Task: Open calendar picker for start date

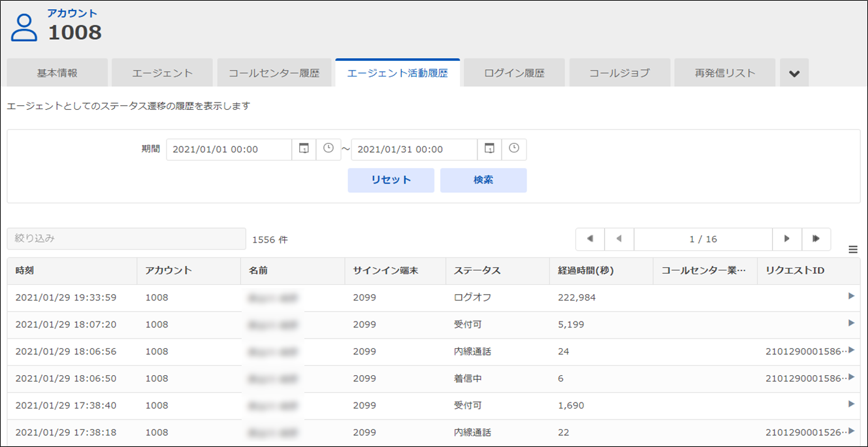Action: [x=304, y=149]
